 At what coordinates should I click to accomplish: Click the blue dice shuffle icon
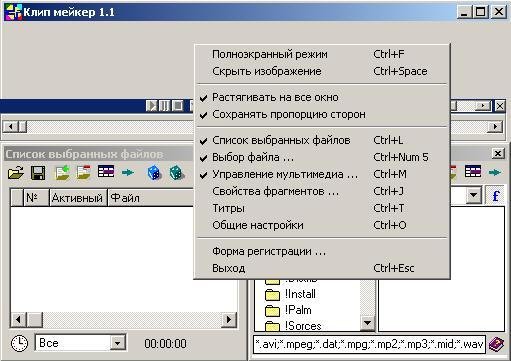[154, 173]
